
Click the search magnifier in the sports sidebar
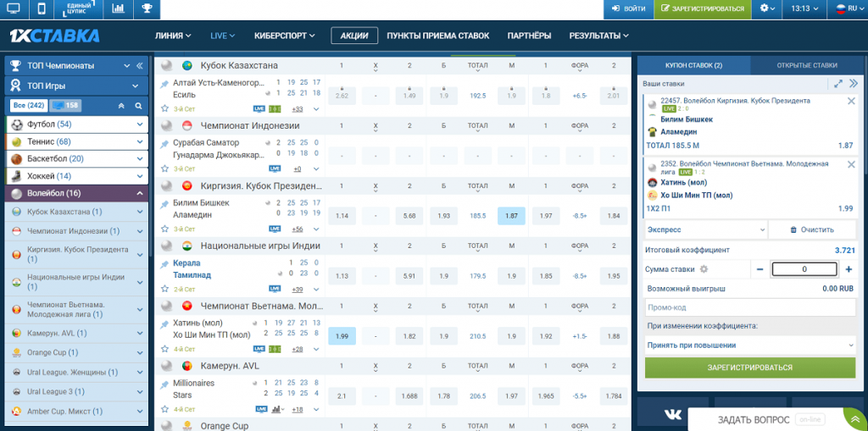point(139,106)
